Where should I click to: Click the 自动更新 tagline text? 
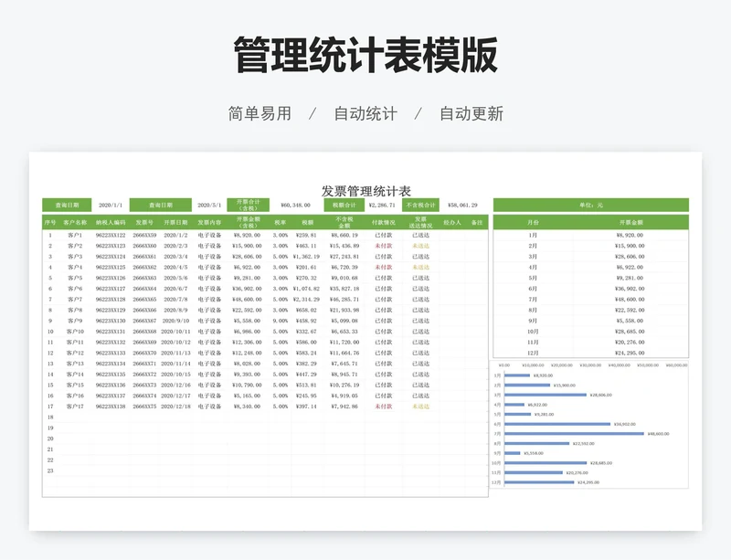pyautogui.click(x=471, y=114)
